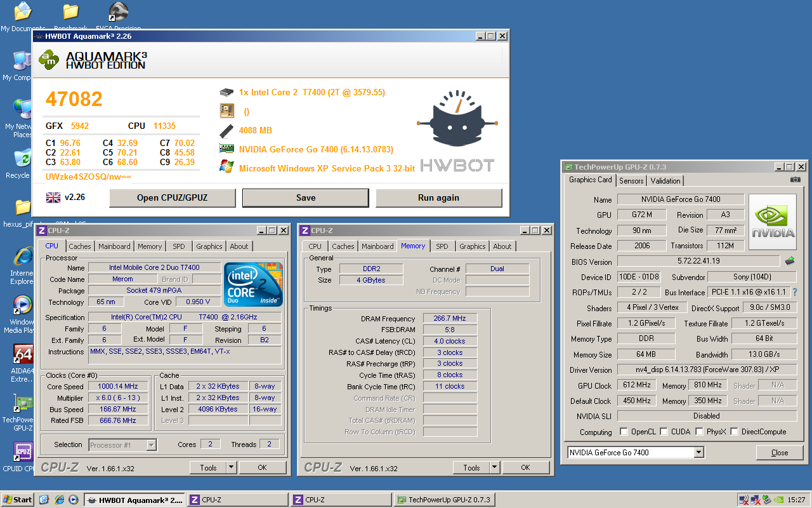Click OK in the left CPU-Z window
Screen dimensions: 812x508
tap(262, 467)
